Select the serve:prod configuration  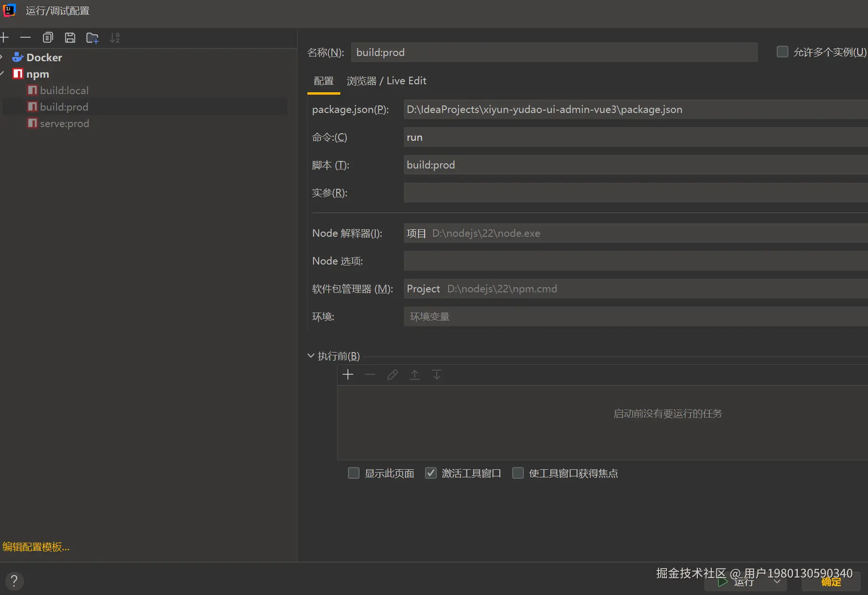[x=64, y=123]
